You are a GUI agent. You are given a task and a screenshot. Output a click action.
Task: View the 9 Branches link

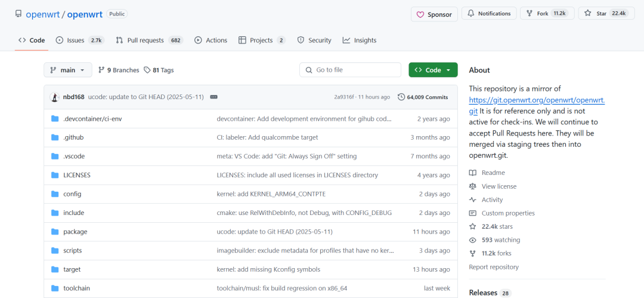point(119,70)
